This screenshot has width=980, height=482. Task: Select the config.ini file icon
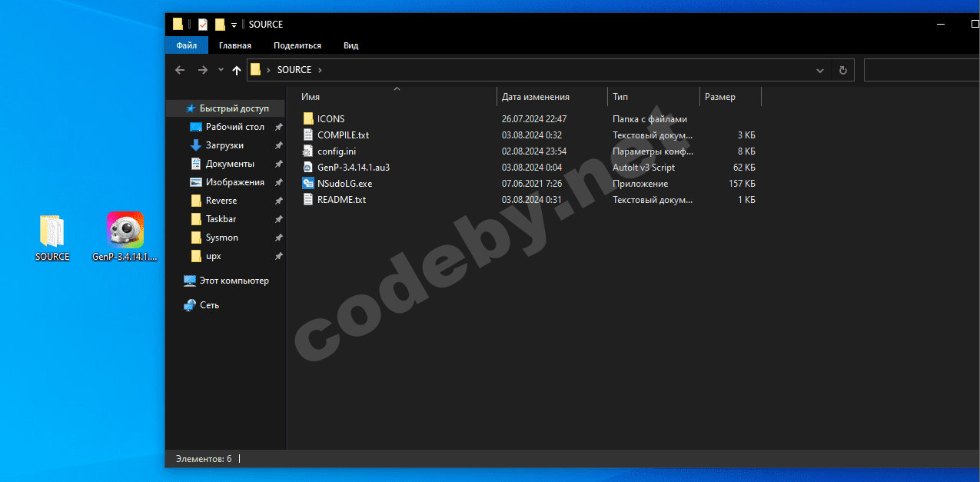(309, 151)
